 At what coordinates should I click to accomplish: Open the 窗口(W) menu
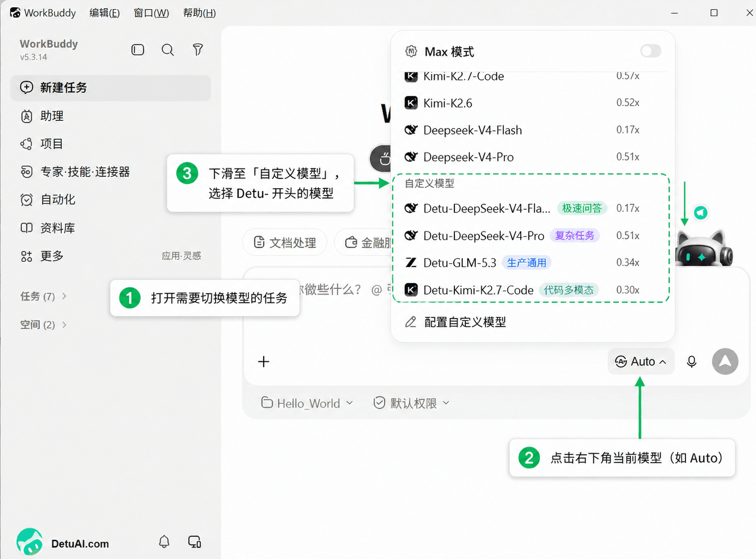tap(151, 13)
